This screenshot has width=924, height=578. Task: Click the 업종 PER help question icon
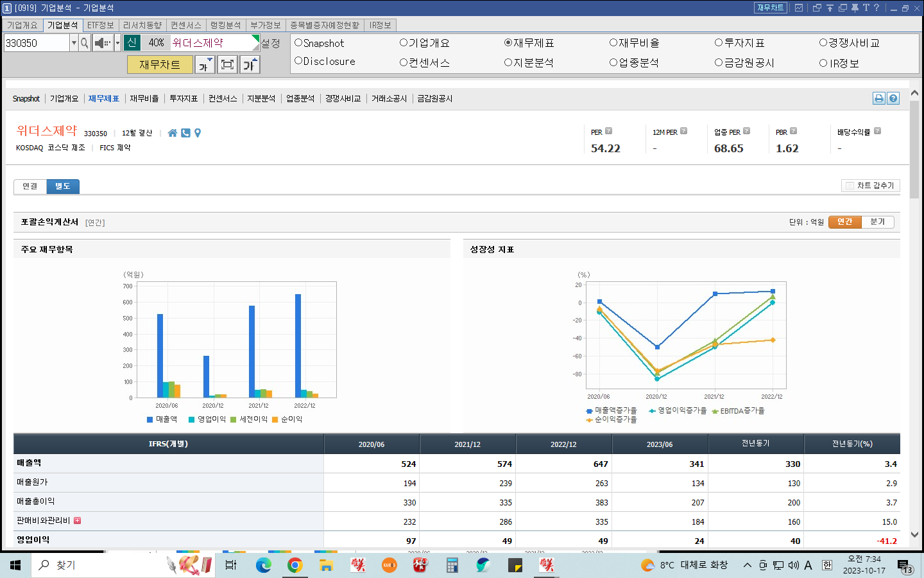point(747,131)
